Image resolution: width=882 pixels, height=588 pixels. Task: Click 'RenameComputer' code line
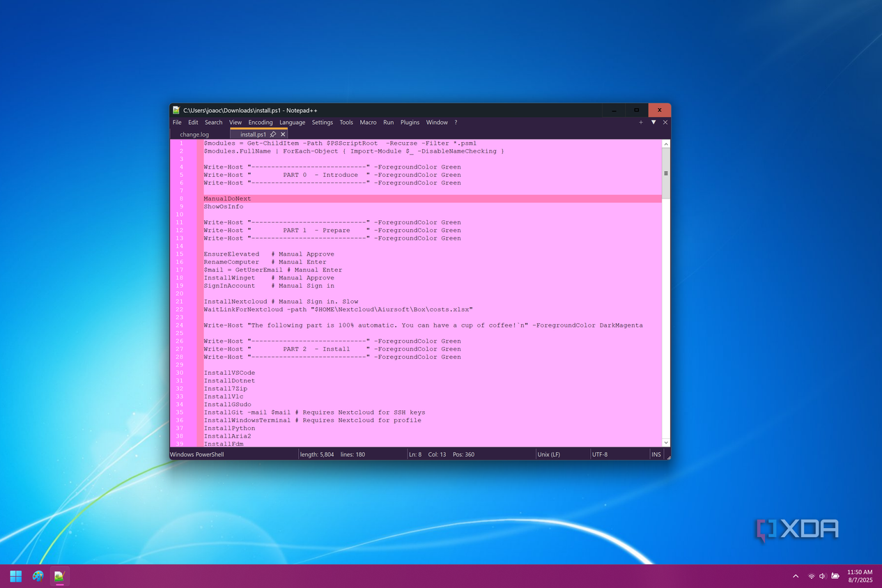pyautogui.click(x=265, y=262)
